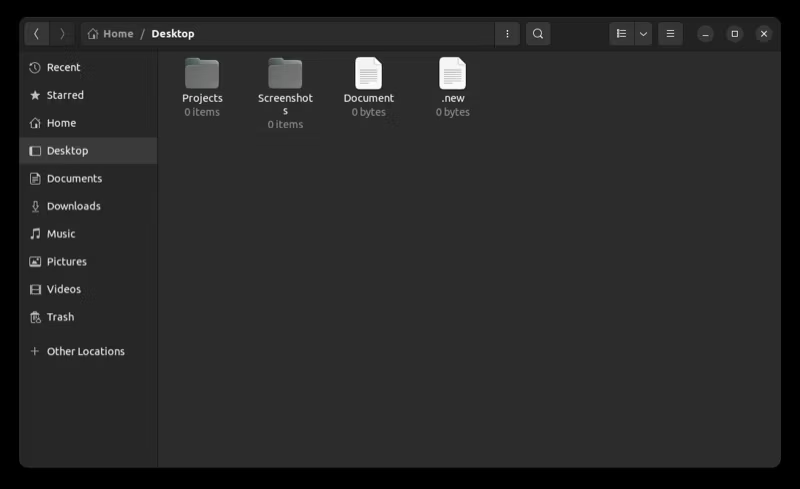800x489 pixels.
Task: Click the Screenshots folder name label
Action: click(285, 104)
